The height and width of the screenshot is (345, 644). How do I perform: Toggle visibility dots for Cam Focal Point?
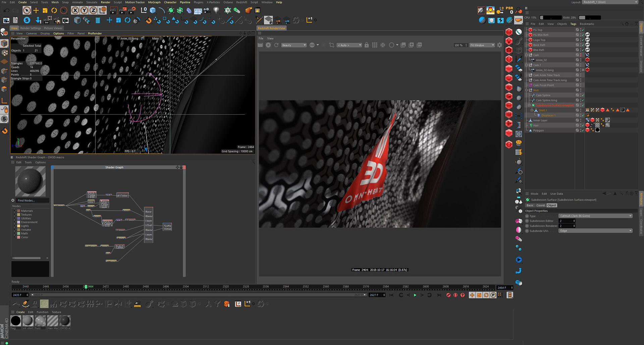pyautogui.click(x=581, y=85)
